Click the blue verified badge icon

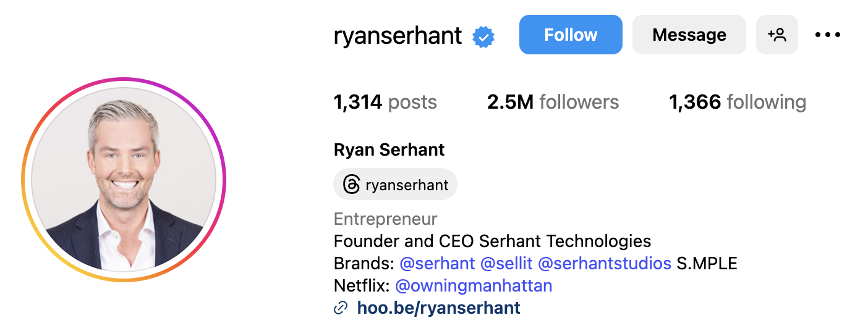pos(483,37)
